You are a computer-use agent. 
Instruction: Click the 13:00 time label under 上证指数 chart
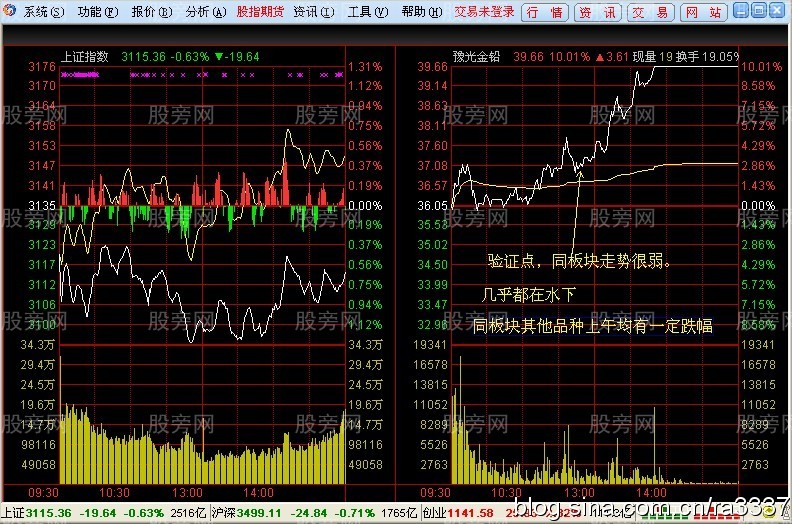point(187,493)
